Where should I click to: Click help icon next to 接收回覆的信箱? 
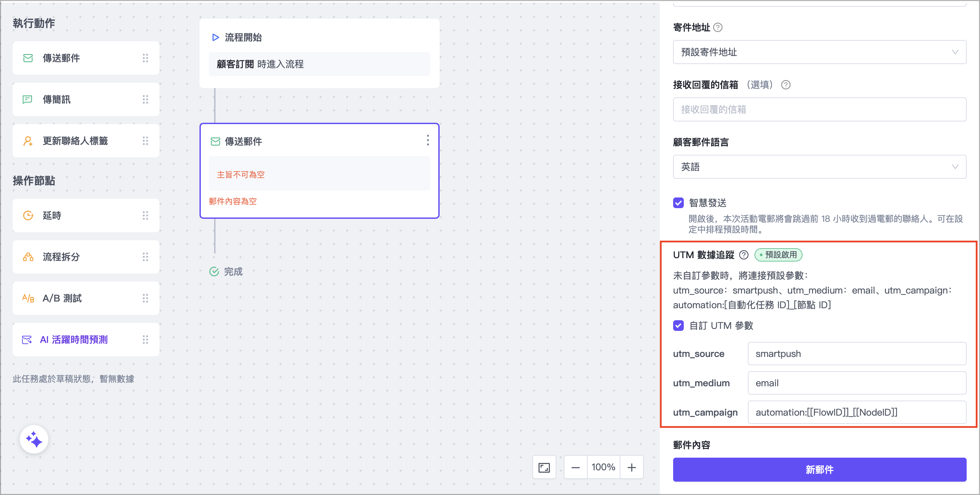point(785,85)
